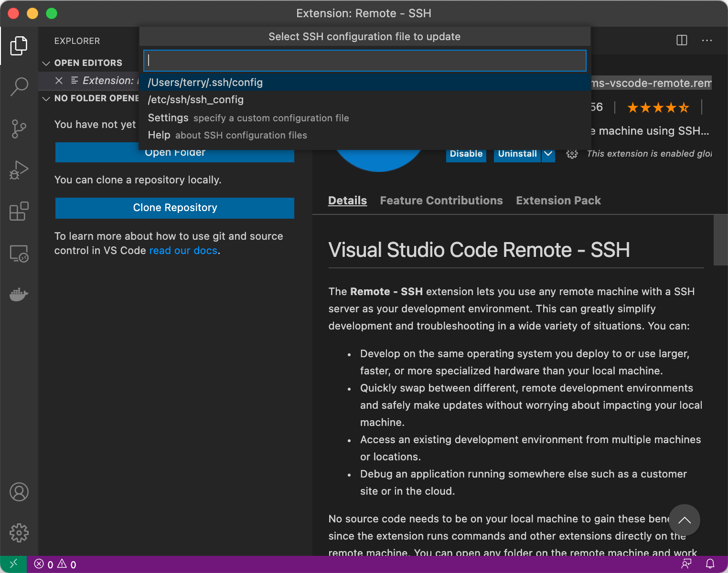Click the Clone Repository button
728x573 pixels.
click(175, 208)
